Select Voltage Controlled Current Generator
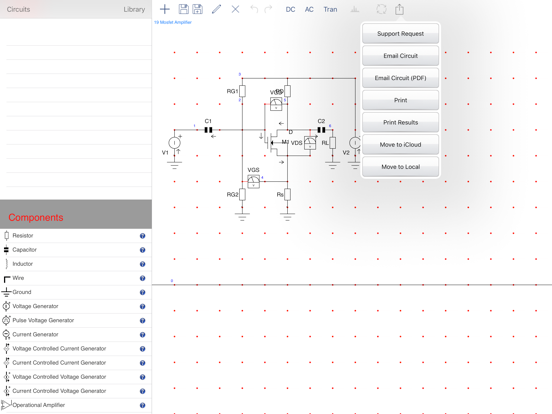 (x=76, y=349)
